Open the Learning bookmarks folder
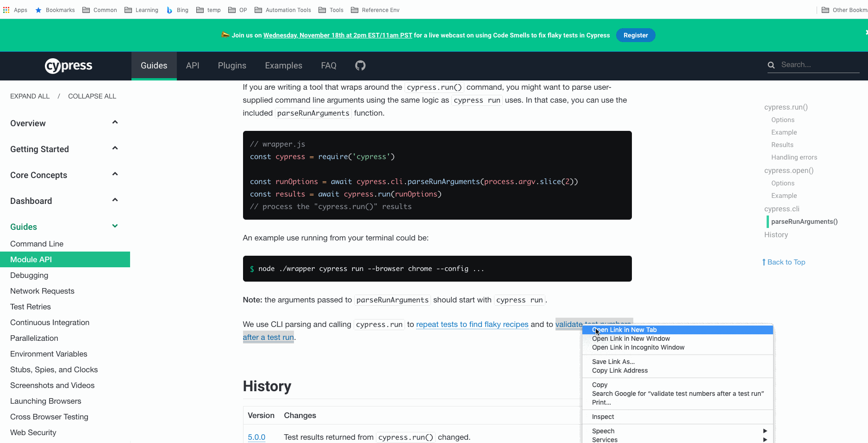The height and width of the screenshot is (443, 868). pos(141,10)
